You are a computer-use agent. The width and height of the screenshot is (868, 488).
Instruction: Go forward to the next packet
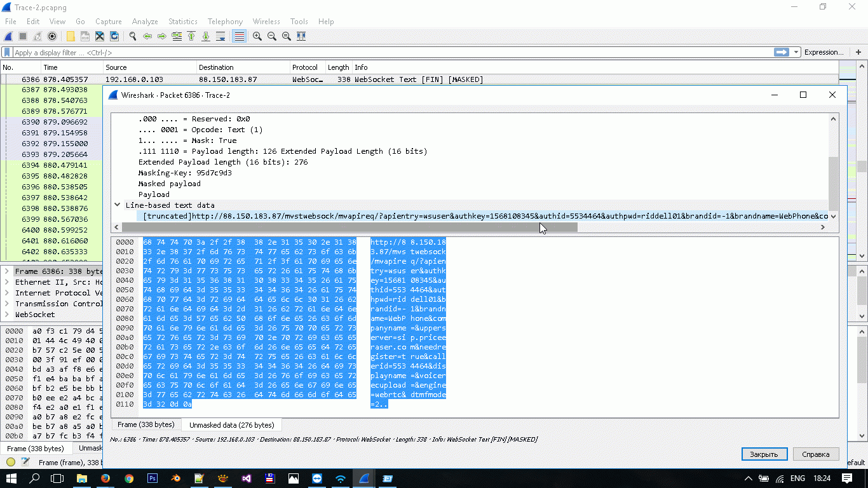162,36
